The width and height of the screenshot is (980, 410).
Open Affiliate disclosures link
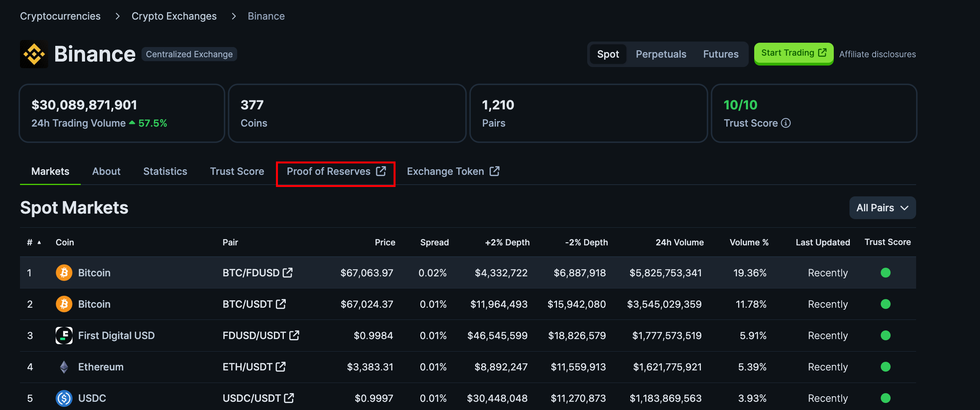pos(877,54)
